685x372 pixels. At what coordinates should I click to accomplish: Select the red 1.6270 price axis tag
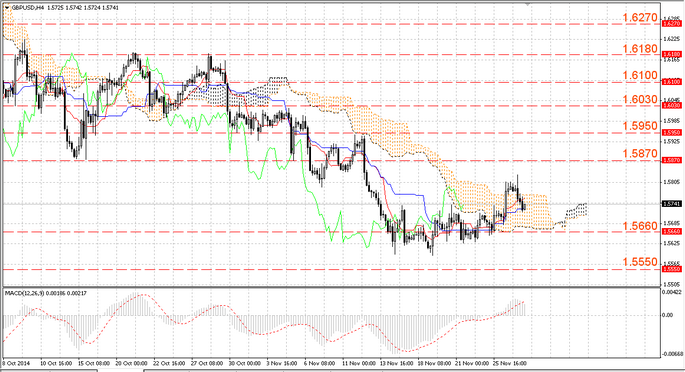click(x=672, y=24)
